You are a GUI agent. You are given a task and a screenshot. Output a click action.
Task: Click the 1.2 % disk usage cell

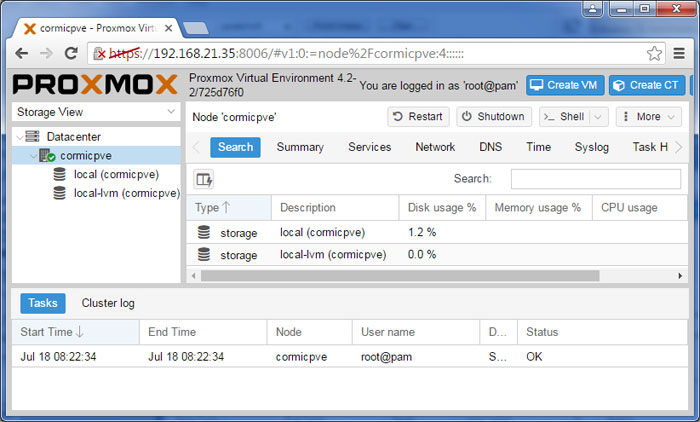422,232
